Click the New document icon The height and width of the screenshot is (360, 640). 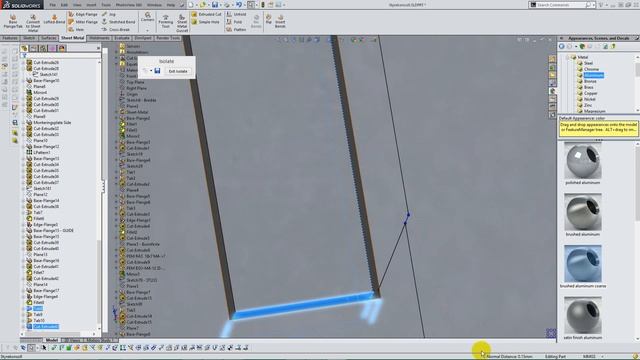click(x=191, y=5)
